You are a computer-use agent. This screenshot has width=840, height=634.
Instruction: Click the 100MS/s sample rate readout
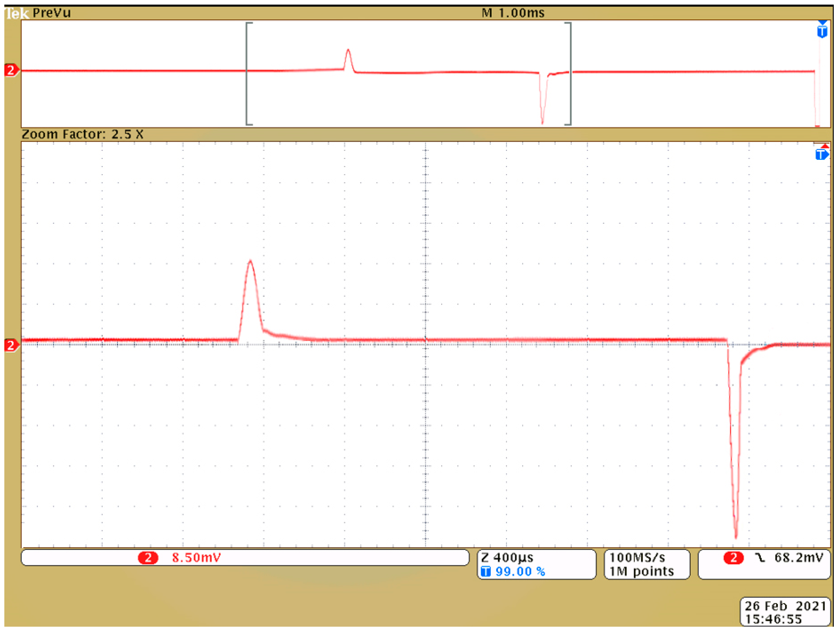[x=637, y=558]
